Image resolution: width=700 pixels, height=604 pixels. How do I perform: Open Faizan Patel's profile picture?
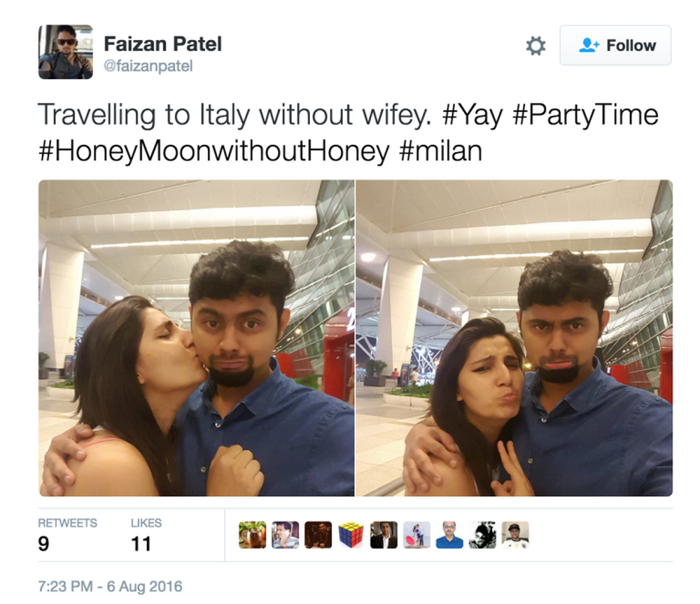[x=66, y=52]
